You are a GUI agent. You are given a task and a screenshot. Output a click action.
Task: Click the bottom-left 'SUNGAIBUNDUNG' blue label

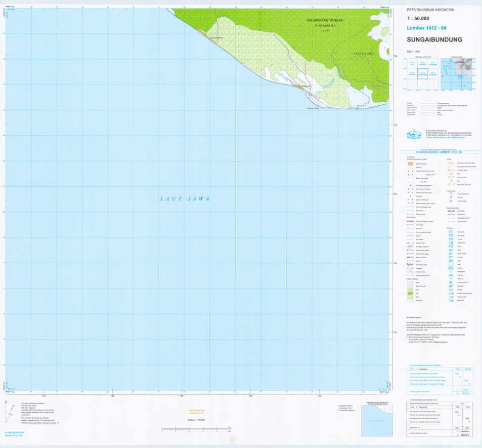(x=15, y=433)
